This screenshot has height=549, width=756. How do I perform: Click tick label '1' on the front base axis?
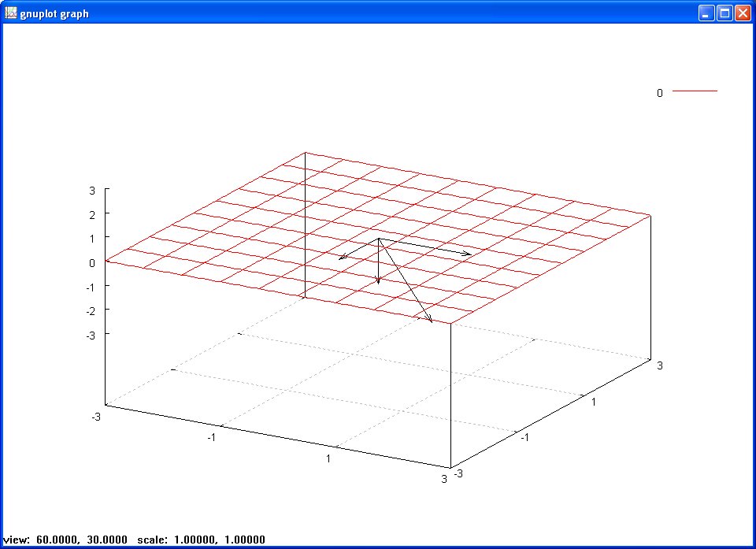[328, 458]
